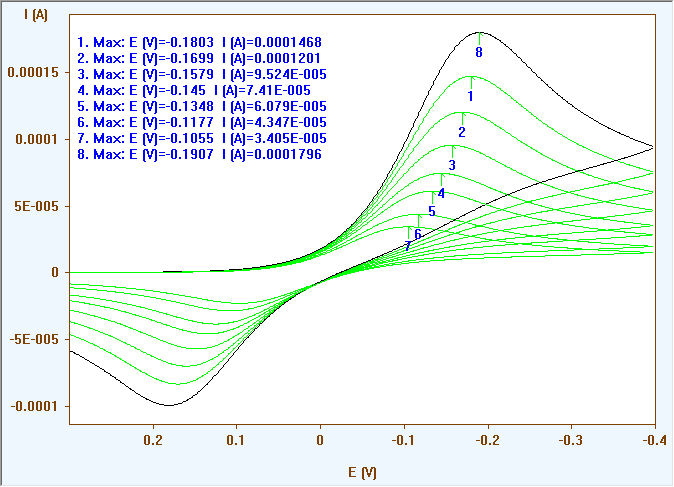Click peak marker label 4
The width and height of the screenshot is (674, 487).
441,194
